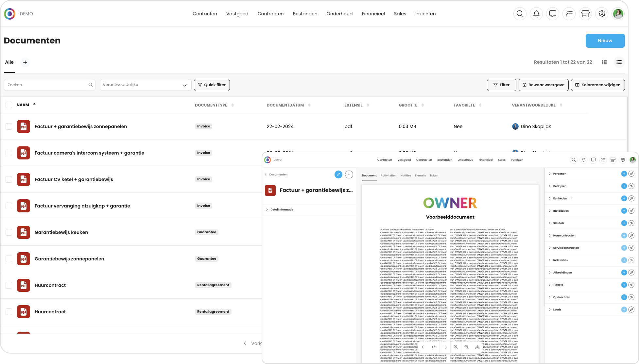The image size is (639, 364).
Task: Switch to the Activiteiten tab
Action: [389, 175]
